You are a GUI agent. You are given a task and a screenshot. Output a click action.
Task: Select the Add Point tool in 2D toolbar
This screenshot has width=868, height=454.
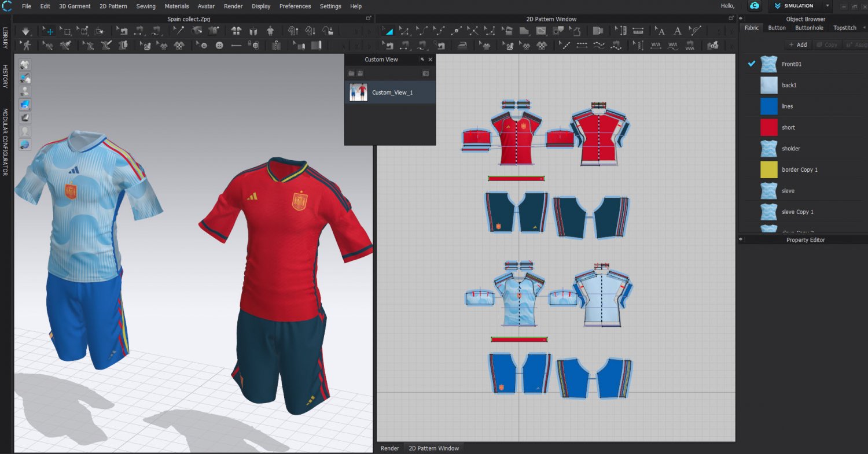[457, 31]
